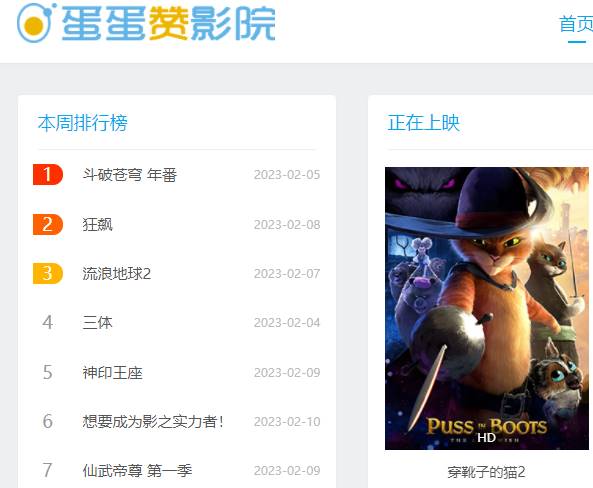Click the red rank 1 badge
This screenshot has width=593, height=488.
coord(48,174)
